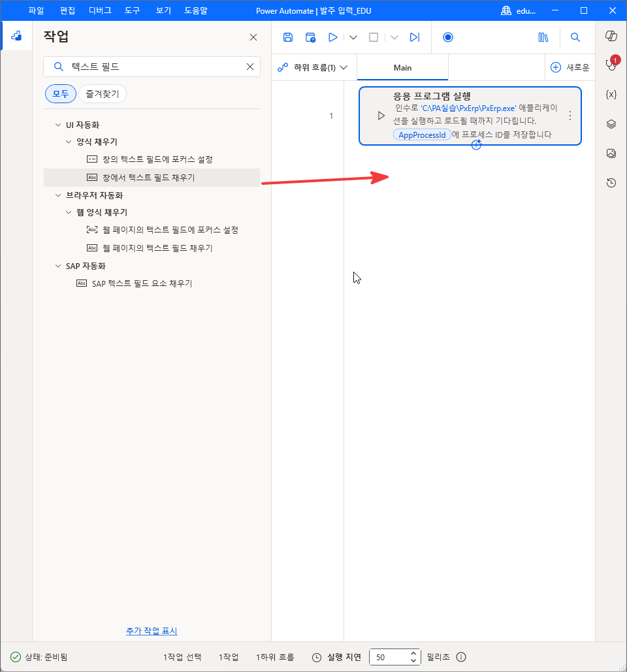Open the UI elements layers icon
This screenshot has height=672, width=627.
[611, 124]
